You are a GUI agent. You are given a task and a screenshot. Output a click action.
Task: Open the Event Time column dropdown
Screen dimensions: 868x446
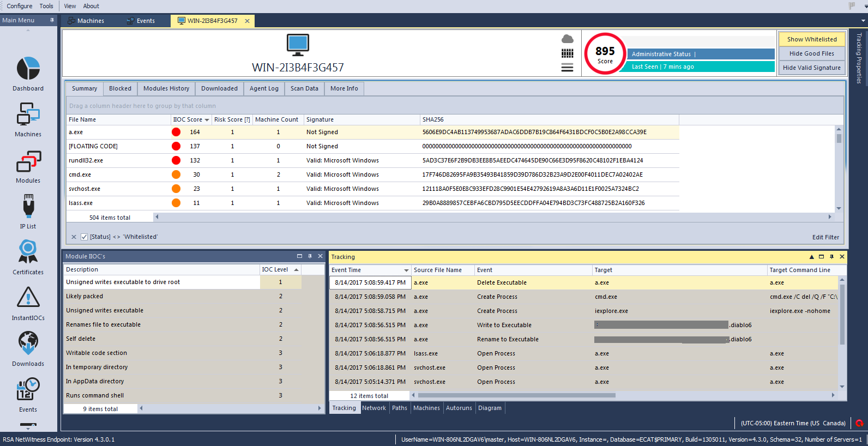point(406,270)
